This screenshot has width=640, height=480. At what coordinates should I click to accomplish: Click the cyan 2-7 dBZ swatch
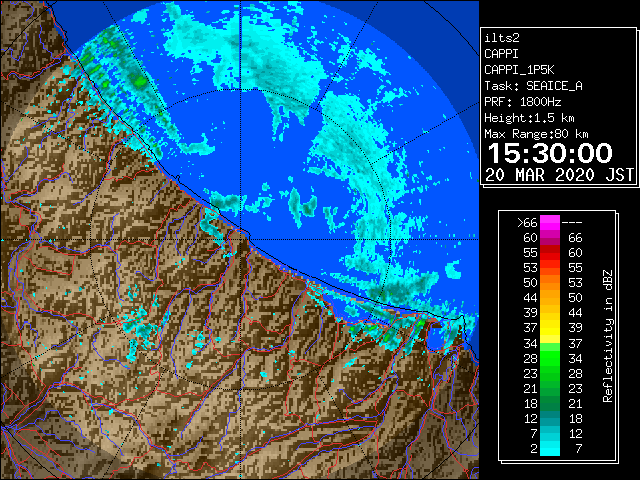tap(550, 449)
